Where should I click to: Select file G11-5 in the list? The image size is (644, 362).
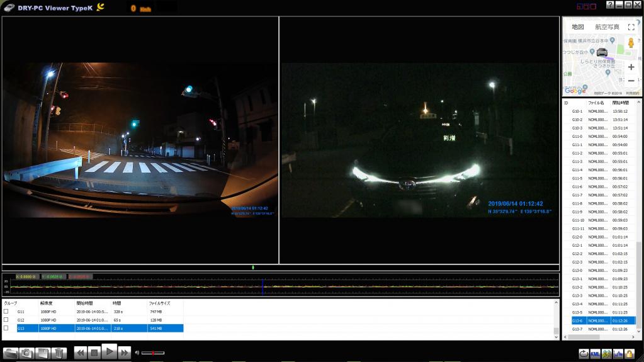(603, 178)
